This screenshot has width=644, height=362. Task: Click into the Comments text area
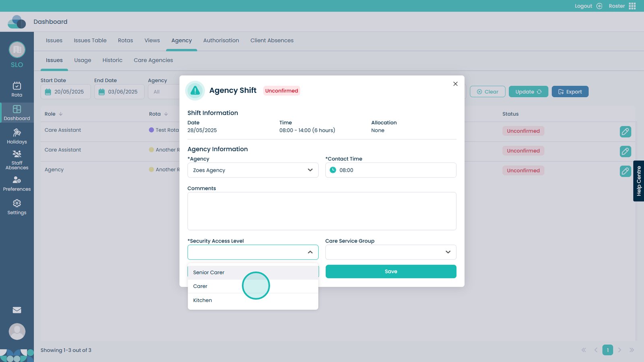(x=322, y=211)
